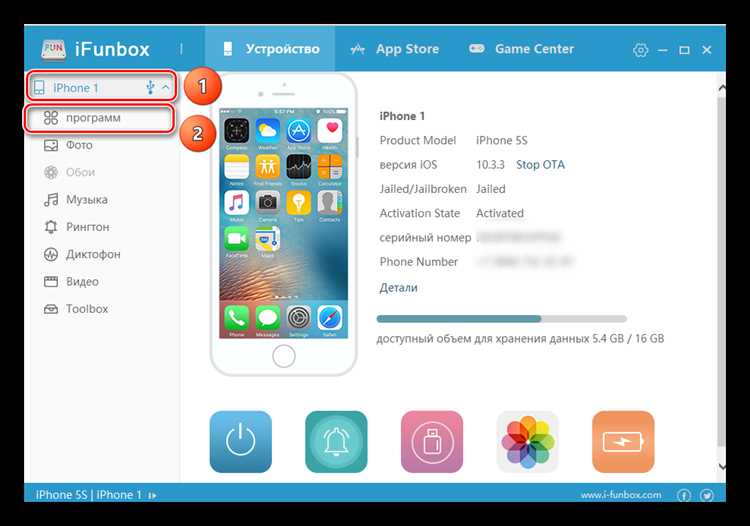The width and height of the screenshot is (750, 526).
Task: Click the Фото picture icon
Action: (x=51, y=145)
